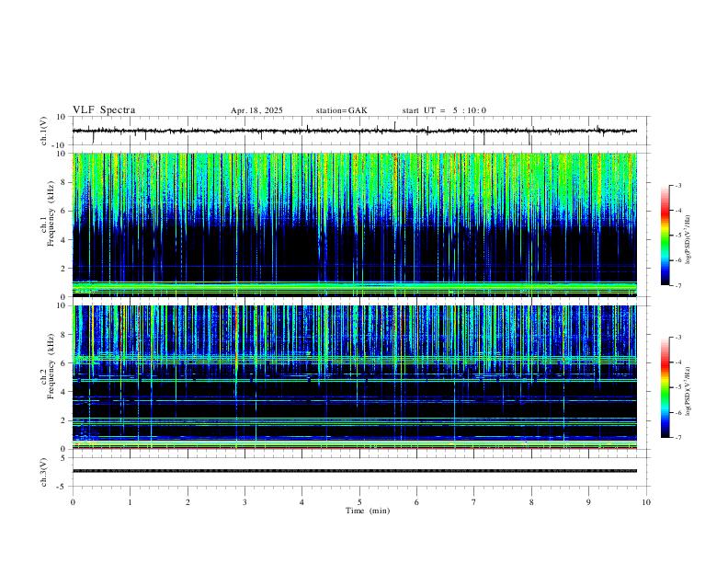This screenshot has height=563, width=728.
Task: Select the ch.1 spectrogram color scale bar
Action: (665, 236)
